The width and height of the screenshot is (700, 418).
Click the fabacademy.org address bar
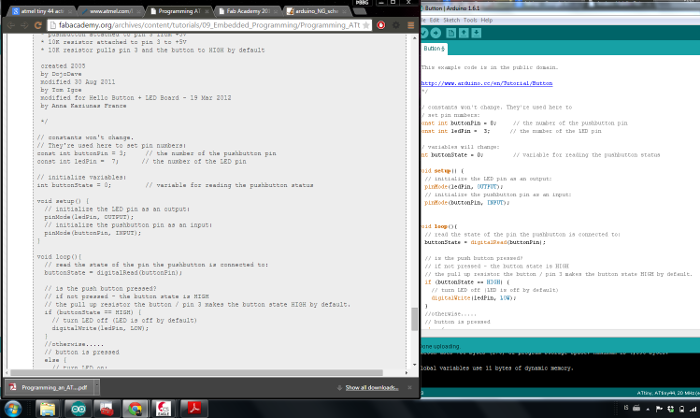pos(209,25)
